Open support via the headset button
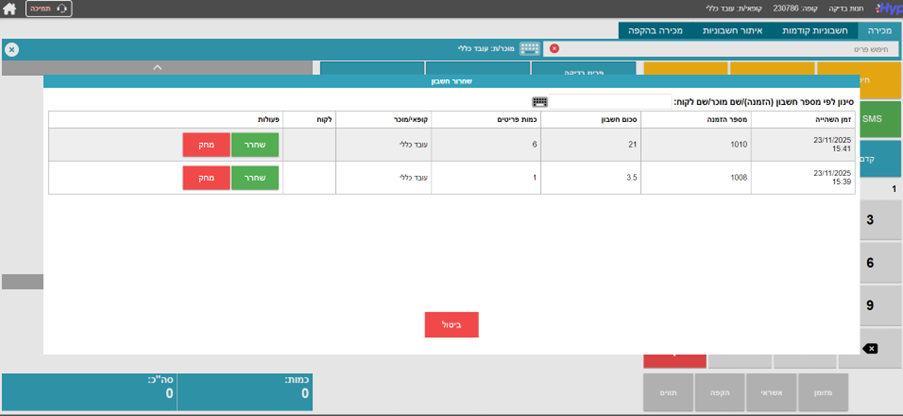This screenshot has width=903, height=416. click(x=48, y=8)
